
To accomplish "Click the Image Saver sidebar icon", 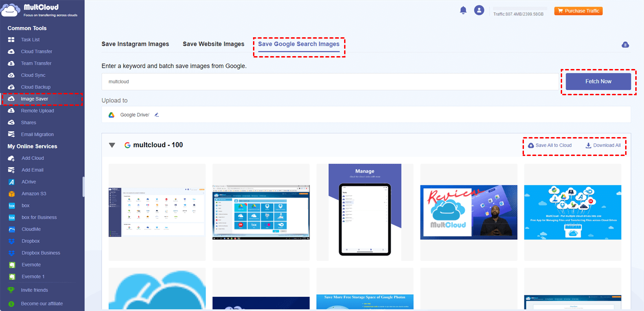I will point(11,99).
